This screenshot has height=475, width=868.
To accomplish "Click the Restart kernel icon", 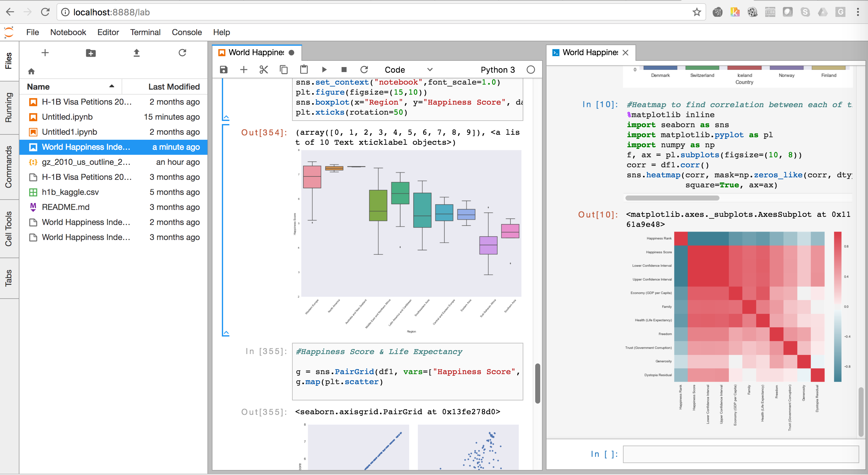I will pos(363,70).
